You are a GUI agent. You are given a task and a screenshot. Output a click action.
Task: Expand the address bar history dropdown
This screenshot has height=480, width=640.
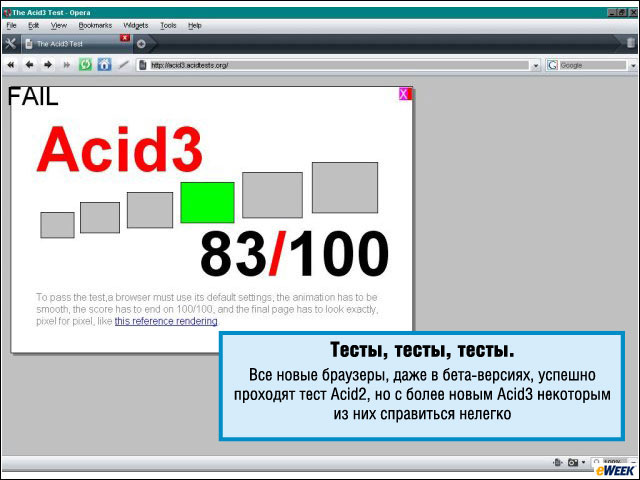[536, 65]
